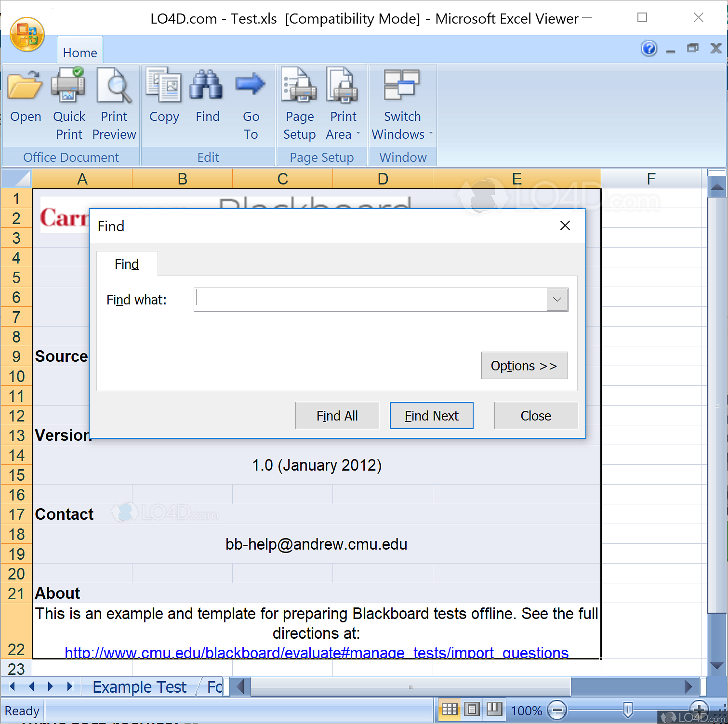728x724 pixels.
Task: Click the Open folder icon
Action: (x=25, y=86)
